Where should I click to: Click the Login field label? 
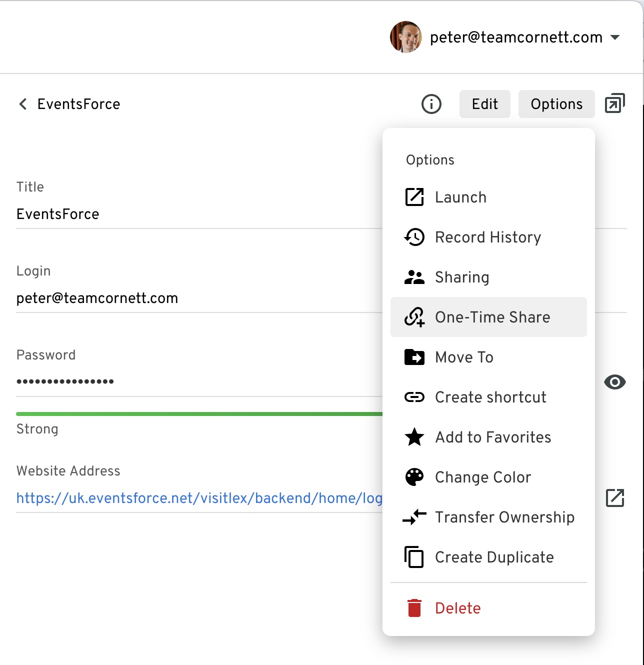tap(33, 271)
